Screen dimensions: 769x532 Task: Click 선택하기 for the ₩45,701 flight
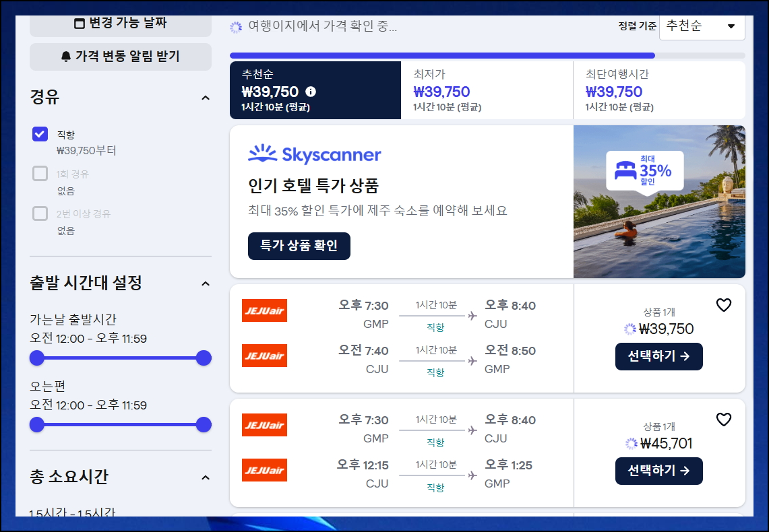(659, 471)
